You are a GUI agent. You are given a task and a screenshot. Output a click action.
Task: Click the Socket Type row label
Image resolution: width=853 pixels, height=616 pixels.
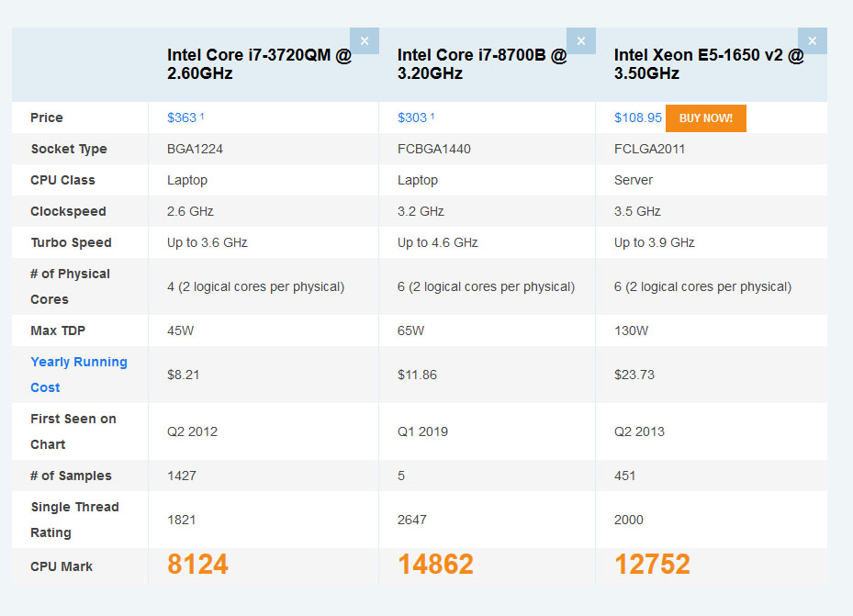tap(69, 149)
